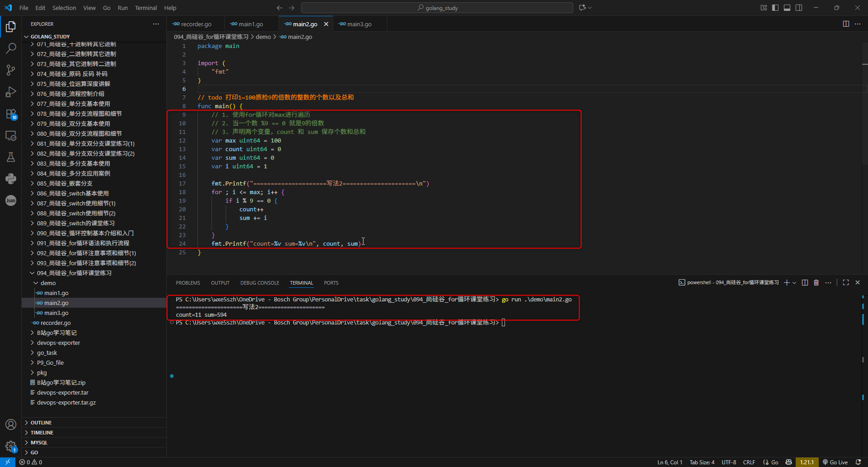Open terminal panel More Actions menu
Image resolution: width=868 pixels, height=467 pixels.
(x=828, y=282)
